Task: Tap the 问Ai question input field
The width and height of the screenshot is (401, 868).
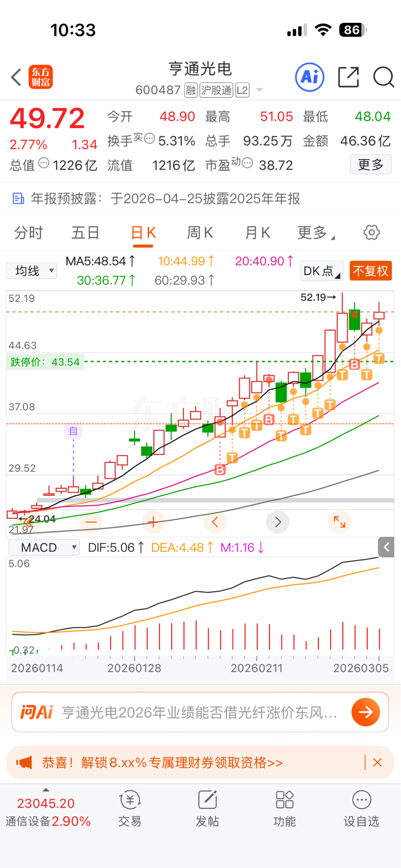Action: point(200,712)
